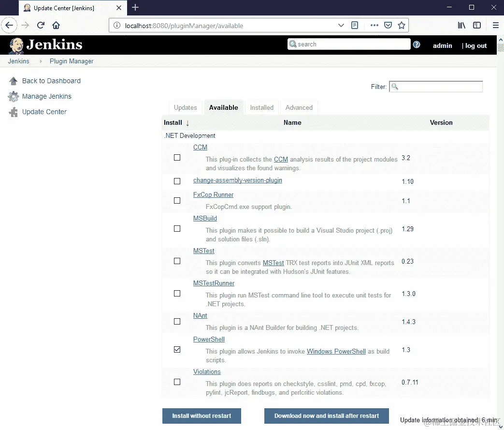Open the Firefox hamburger menu

pos(496,25)
